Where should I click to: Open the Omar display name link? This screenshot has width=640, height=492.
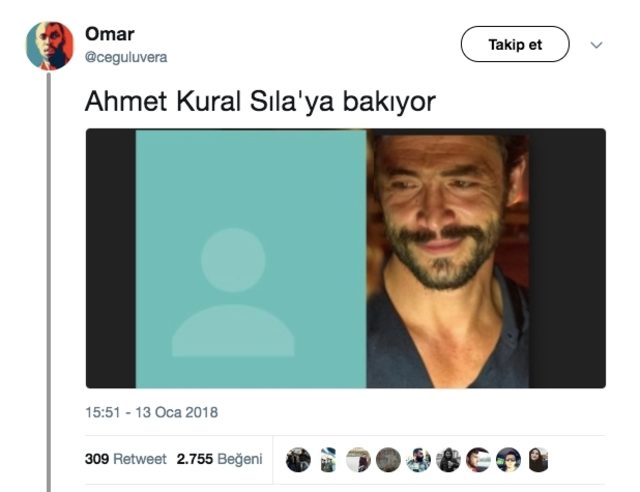pyautogui.click(x=109, y=34)
